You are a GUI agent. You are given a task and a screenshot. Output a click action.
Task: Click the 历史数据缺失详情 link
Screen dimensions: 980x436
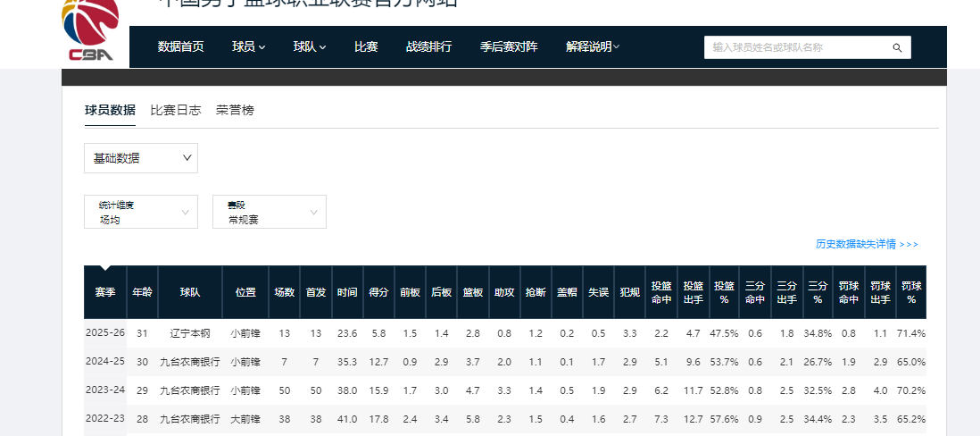(866, 244)
